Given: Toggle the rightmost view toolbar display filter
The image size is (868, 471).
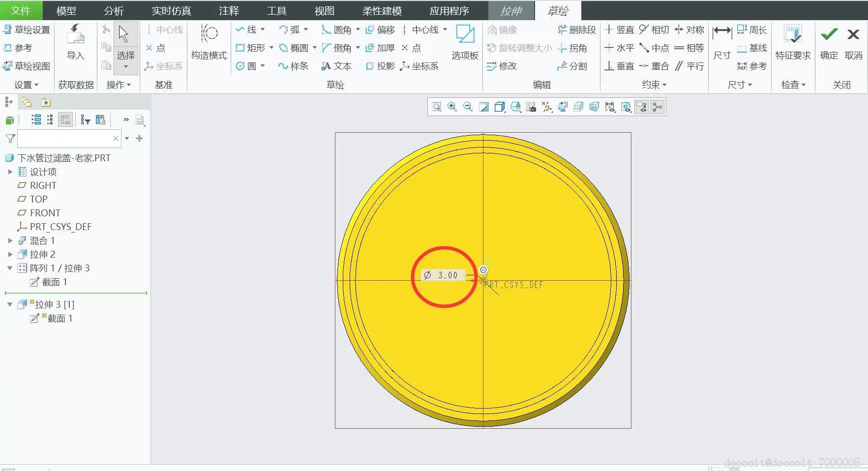Looking at the screenshot, I should [x=658, y=107].
